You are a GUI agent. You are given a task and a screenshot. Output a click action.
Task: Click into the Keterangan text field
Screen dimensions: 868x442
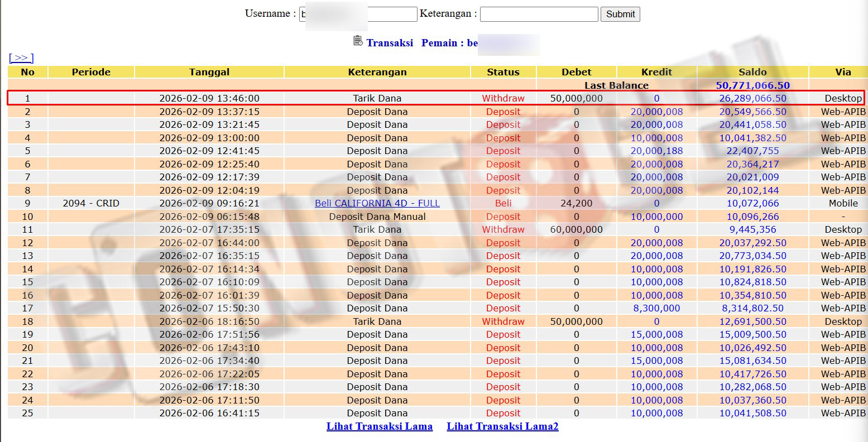click(539, 14)
